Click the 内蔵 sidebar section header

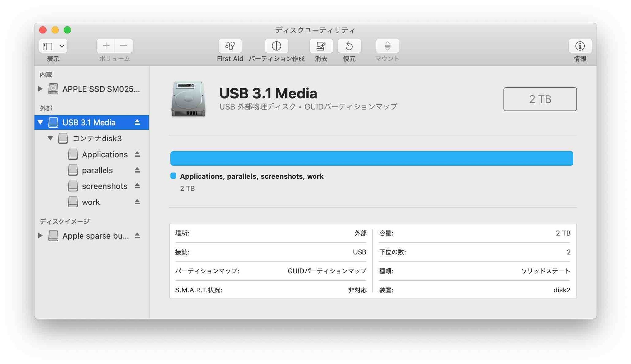pos(46,75)
